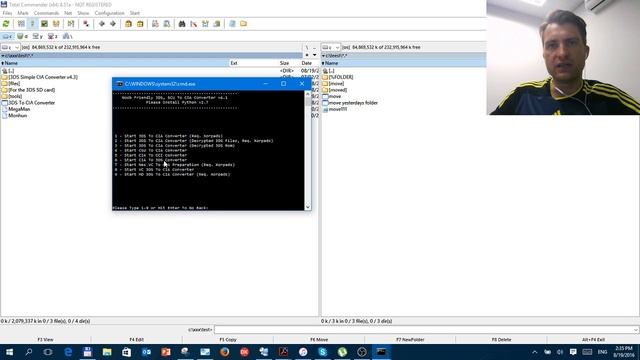The width and height of the screenshot is (640, 360).
Task: Click the green Reread Source refresh icon
Action: [6, 24]
